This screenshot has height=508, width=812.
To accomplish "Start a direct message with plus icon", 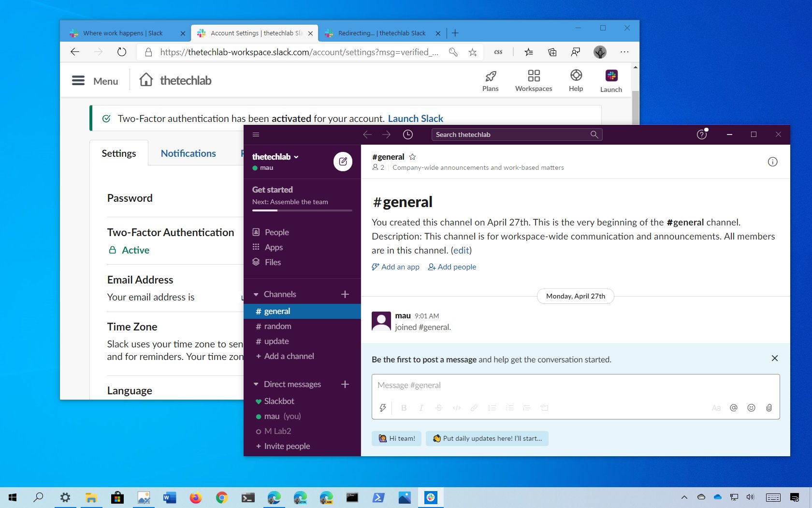I will tap(345, 384).
